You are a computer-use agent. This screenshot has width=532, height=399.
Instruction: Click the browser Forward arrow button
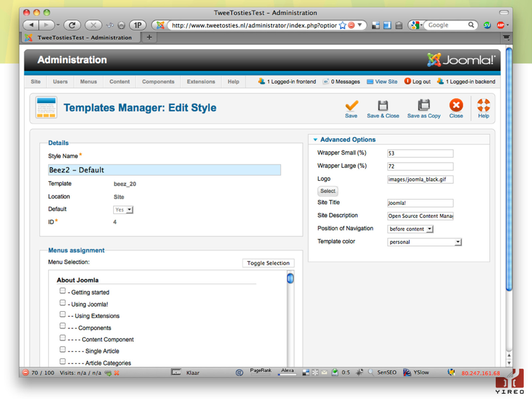(x=47, y=25)
